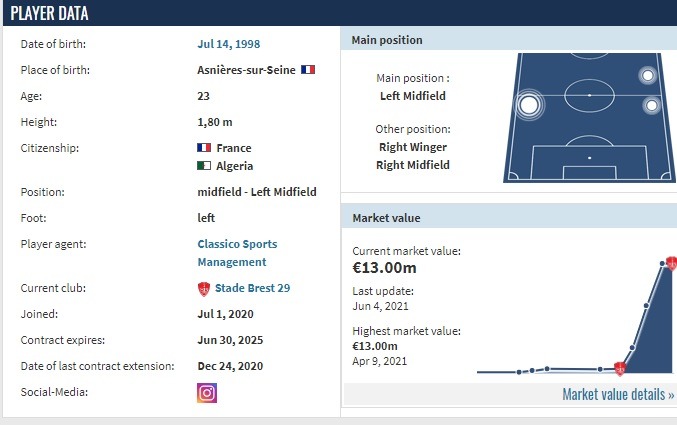The height and width of the screenshot is (425, 677).
Task: Click the football pitch position diagram center circle
Action: [589, 95]
